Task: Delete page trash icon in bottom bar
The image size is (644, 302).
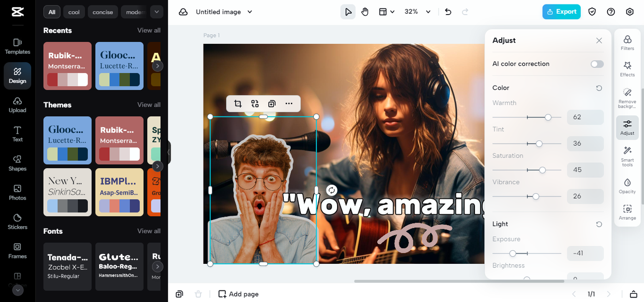Action: 198,294
